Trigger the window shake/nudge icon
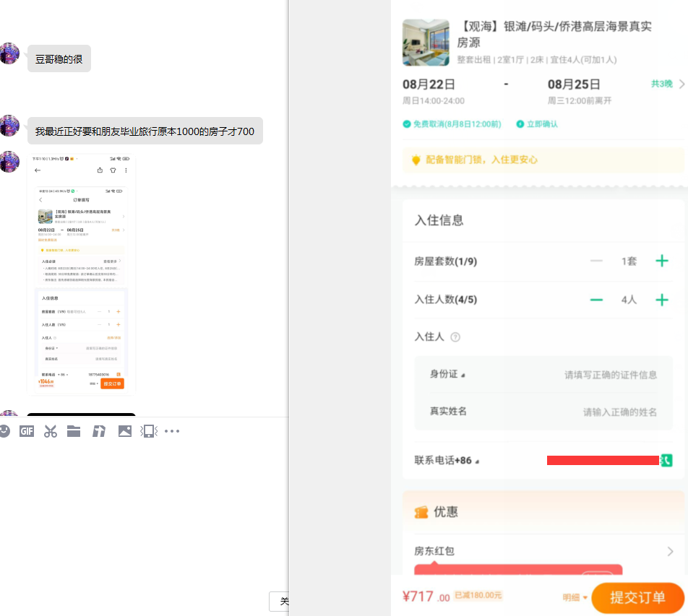Image resolution: width=688 pixels, height=616 pixels. pos(150,430)
